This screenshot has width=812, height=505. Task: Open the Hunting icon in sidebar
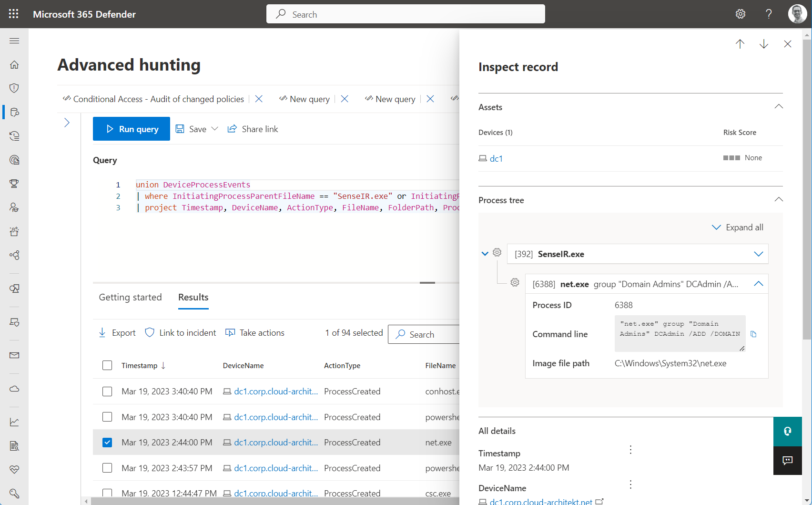coord(14,112)
